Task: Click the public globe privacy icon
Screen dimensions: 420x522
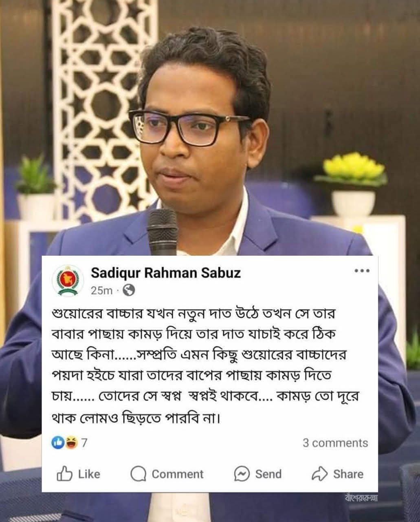Action: (x=128, y=290)
